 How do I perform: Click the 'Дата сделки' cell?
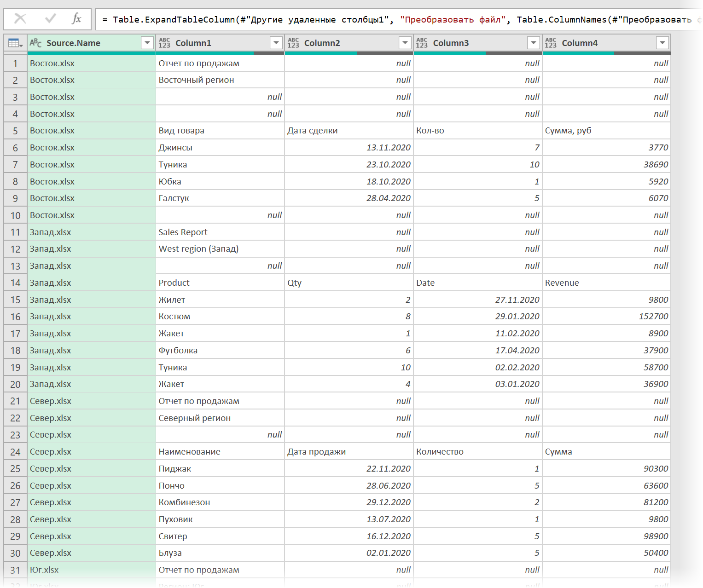click(349, 131)
